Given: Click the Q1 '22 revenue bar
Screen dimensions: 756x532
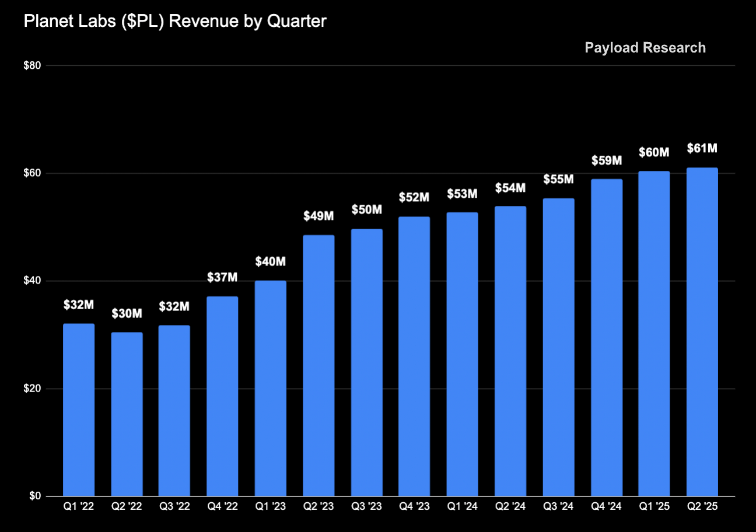Looking at the screenshot, I should pyautogui.click(x=79, y=409).
